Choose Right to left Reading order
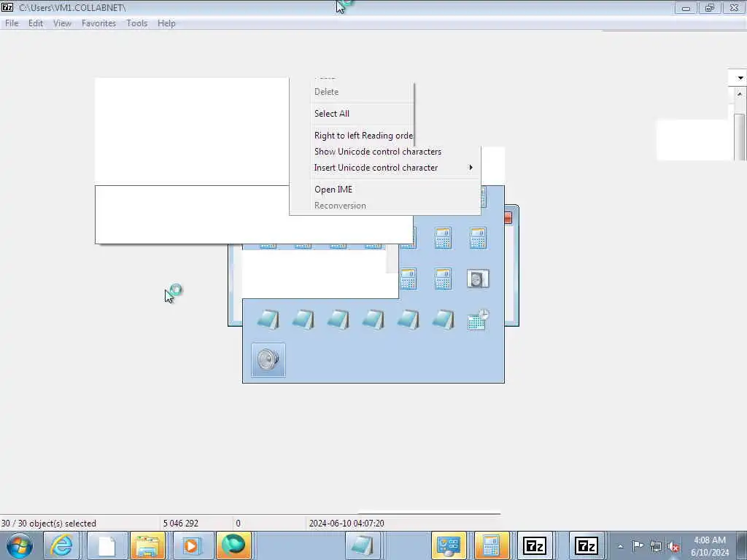Screen dimensions: 747x560 click(363, 135)
